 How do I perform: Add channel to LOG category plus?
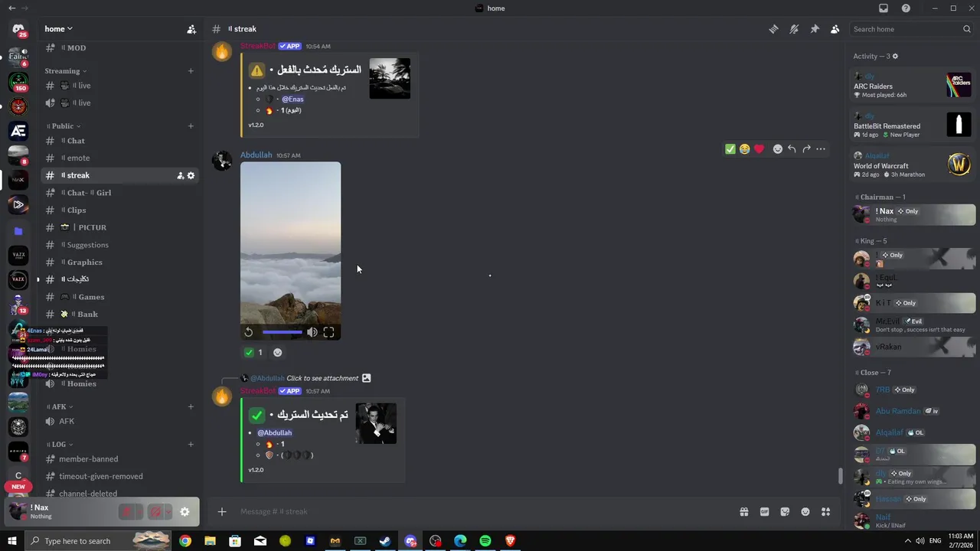tap(191, 444)
